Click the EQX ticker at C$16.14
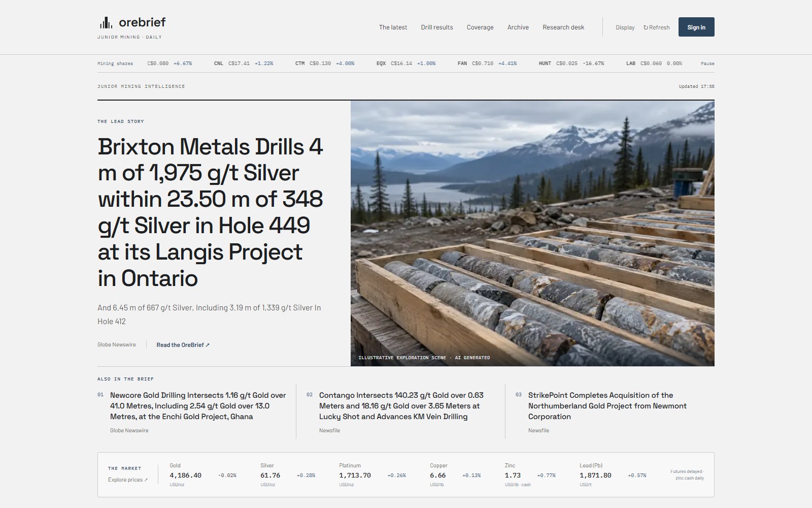812x508 pixels. click(406, 63)
